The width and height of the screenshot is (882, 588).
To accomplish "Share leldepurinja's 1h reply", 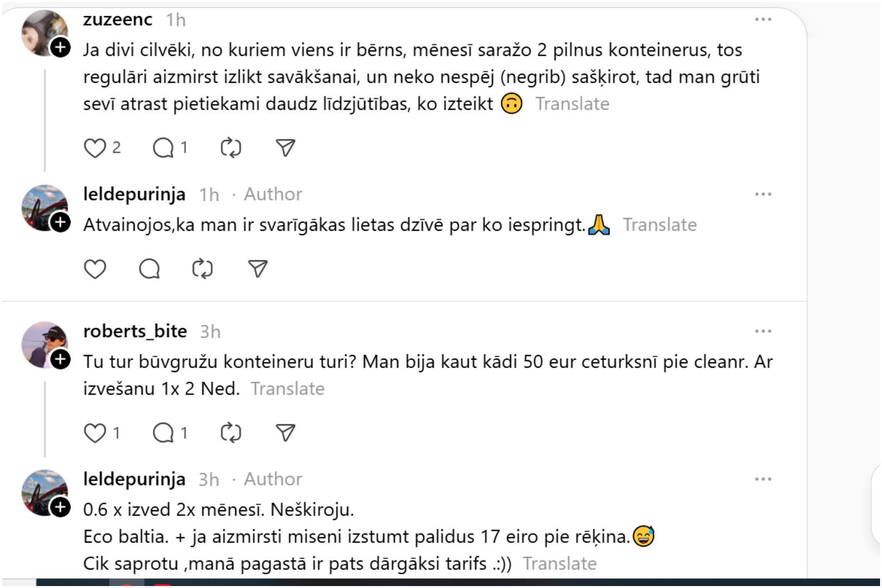I will click(258, 269).
